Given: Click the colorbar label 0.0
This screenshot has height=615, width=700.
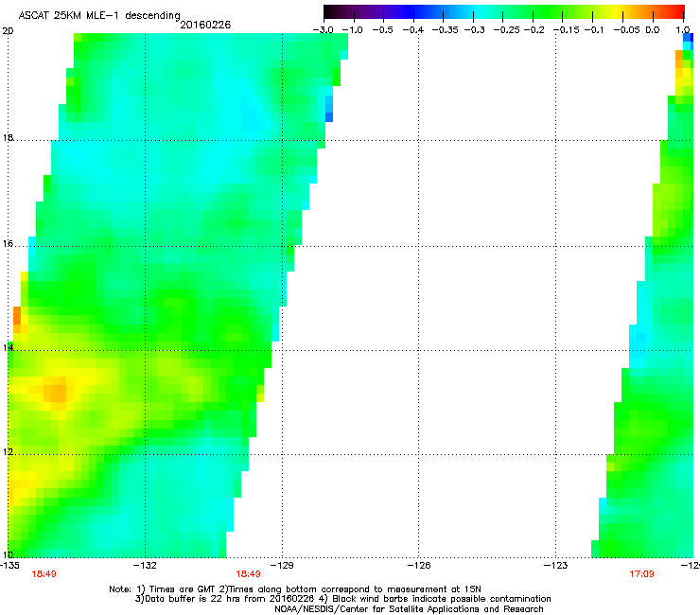Looking at the screenshot, I should pos(653,30).
